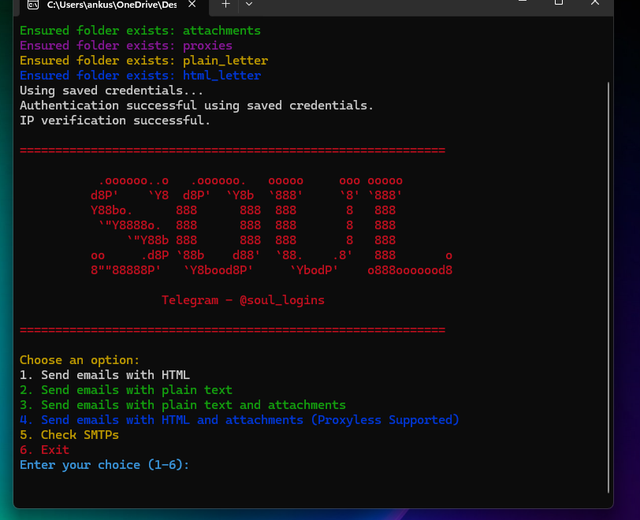Image resolution: width=640 pixels, height=520 pixels.
Task: Open a new terminal tab with plus button
Action: [x=226, y=4]
